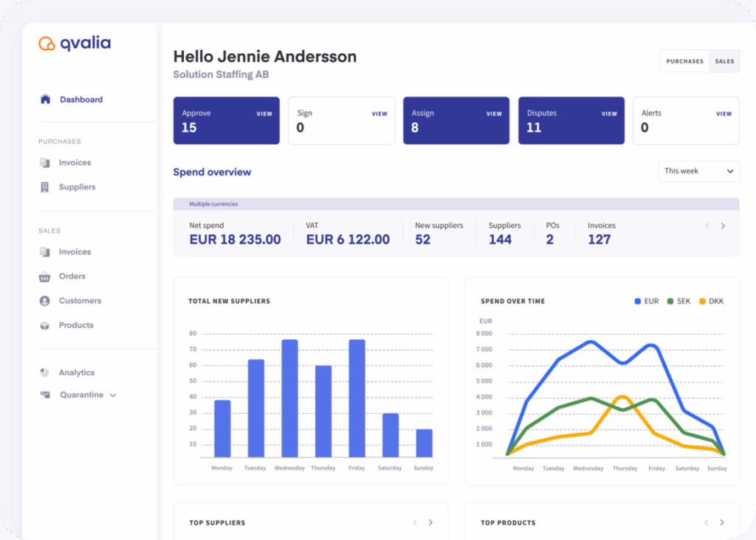The width and height of the screenshot is (756, 540).
Task: Click View on the Disputes card
Action: (x=609, y=114)
